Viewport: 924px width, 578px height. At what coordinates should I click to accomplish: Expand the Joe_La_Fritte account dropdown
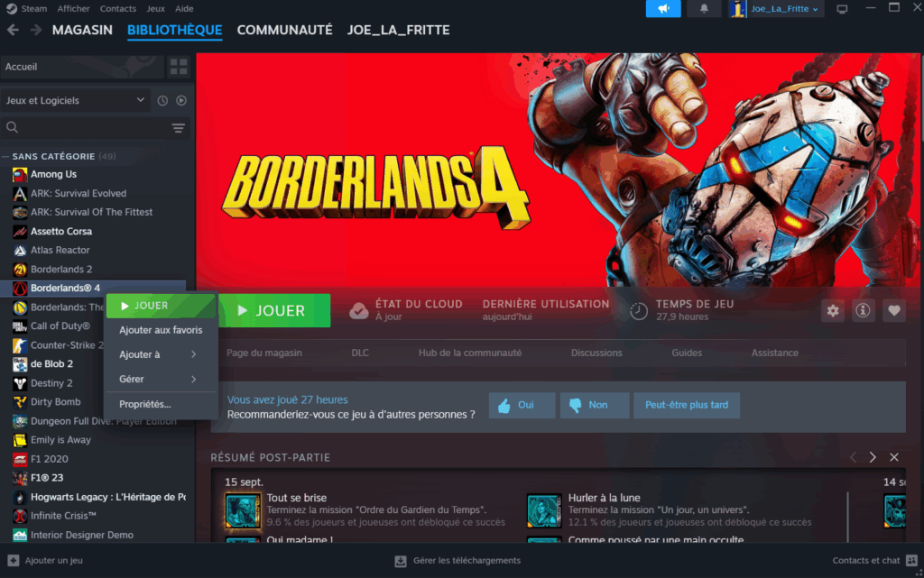pos(815,9)
